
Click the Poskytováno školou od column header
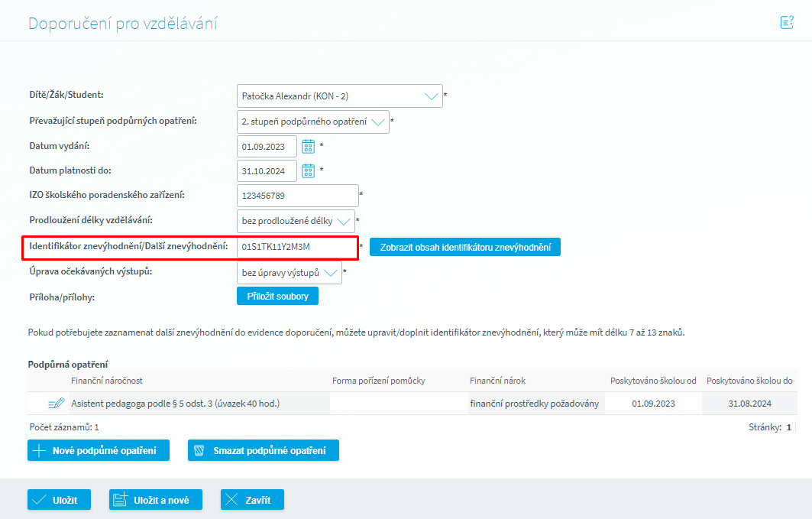(653, 381)
